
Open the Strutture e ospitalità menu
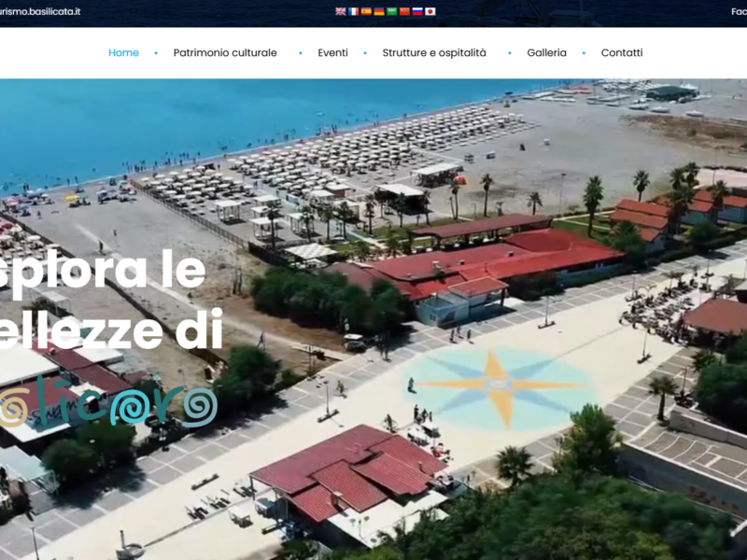(434, 53)
